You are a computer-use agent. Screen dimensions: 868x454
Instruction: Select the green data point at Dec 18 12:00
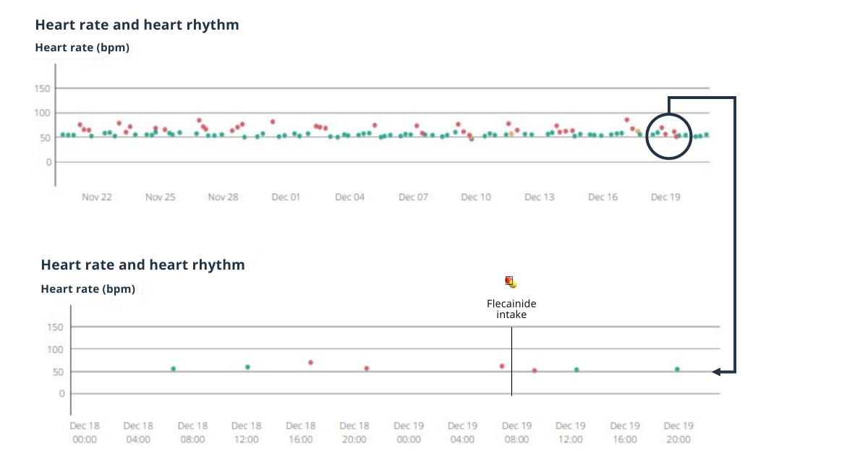pos(247,367)
